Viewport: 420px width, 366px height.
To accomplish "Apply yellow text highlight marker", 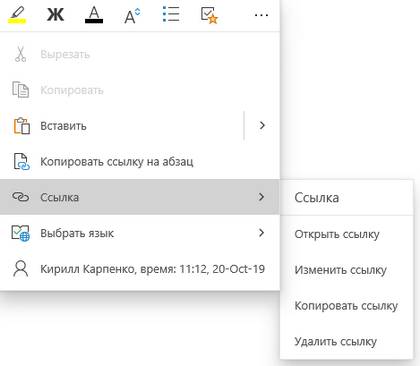I will tap(17, 15).
